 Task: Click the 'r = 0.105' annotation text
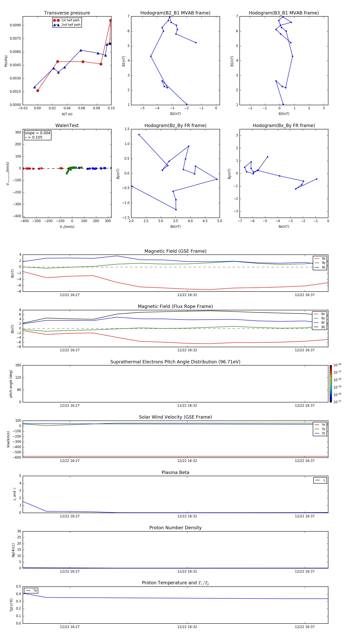click(34, 137)
